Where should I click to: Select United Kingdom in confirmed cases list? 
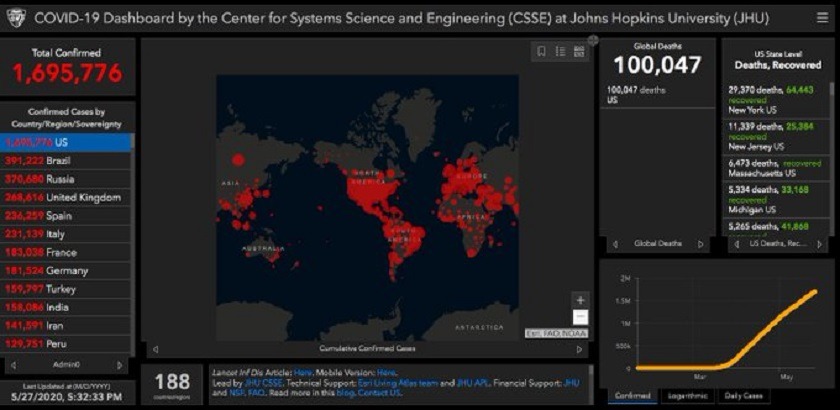click(66, 197)
